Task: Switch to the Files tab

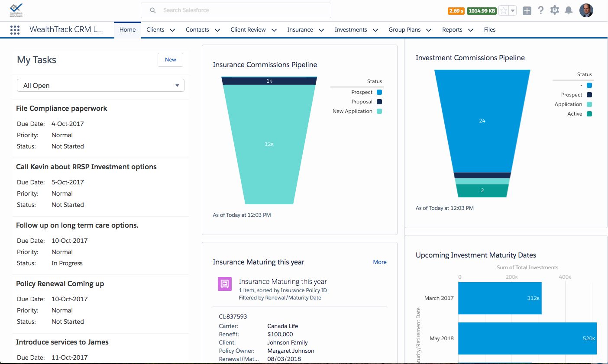Action: 489,30
